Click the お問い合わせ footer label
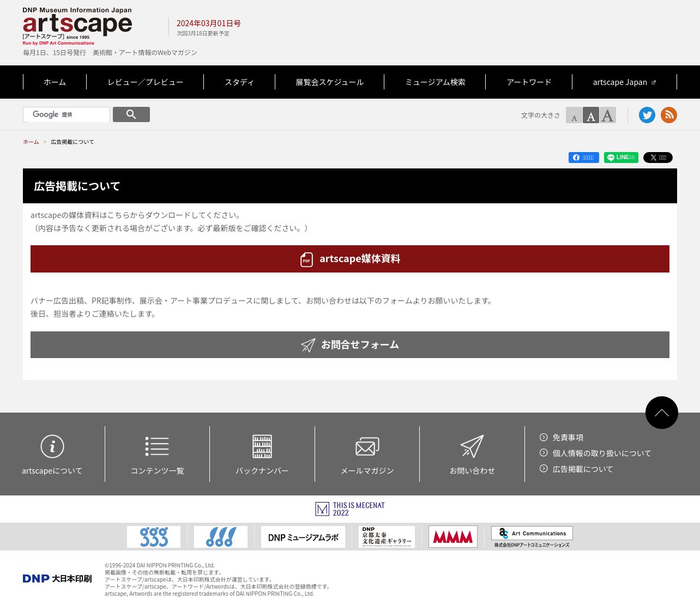The width and height of the screenshot is (700, 605). click(472, 471)
